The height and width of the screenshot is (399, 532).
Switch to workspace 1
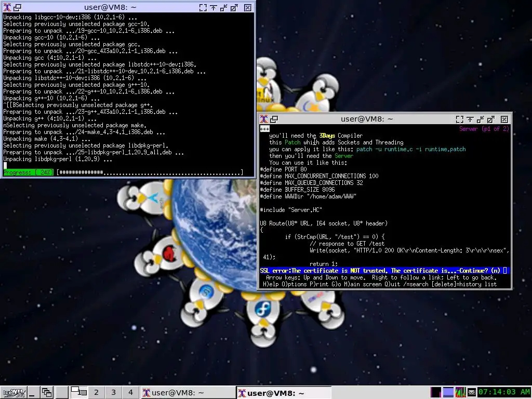click(x=79, y=393)
